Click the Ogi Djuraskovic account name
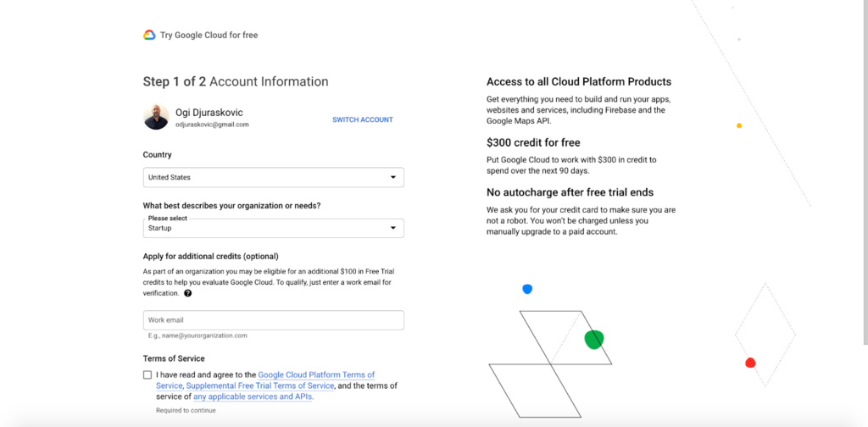This screenshot has height=427, width=868. click(209, 113)
